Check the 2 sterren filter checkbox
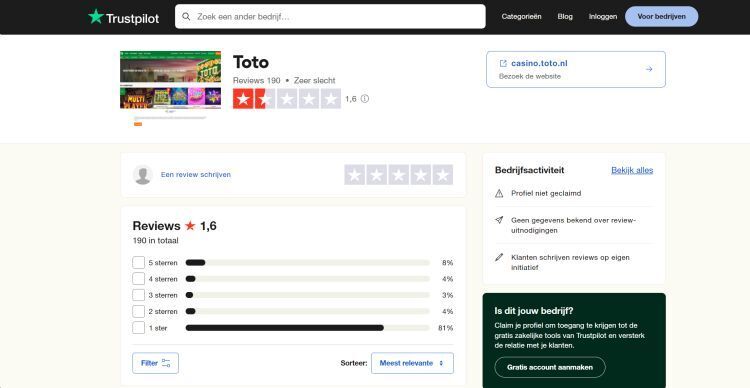The image size is (750, 388). [139, 311]
